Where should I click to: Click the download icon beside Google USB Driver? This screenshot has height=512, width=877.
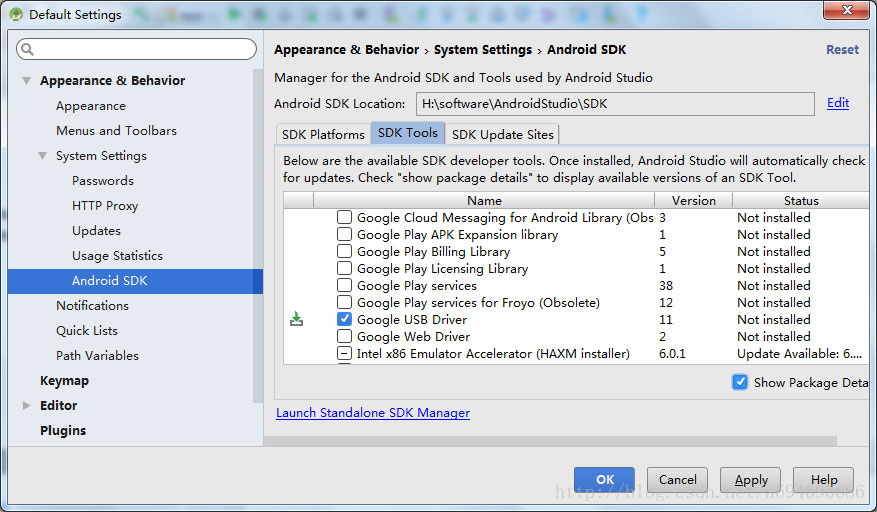pyautogui.click(x=296, y=320)
